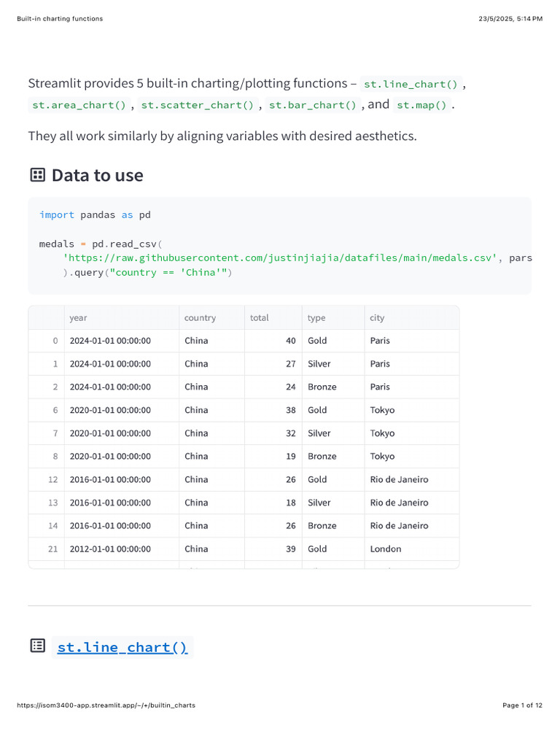560x747 pixels.
Task: Click the type column header
Action: 333,318
